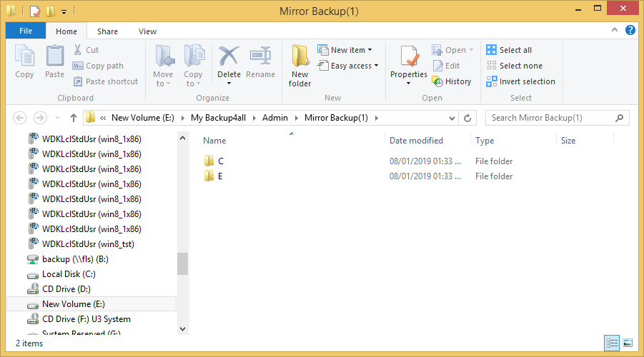Expand the Delete dropdown arrow
Viewport: 644px width, 357px height.
coord(229,84)
